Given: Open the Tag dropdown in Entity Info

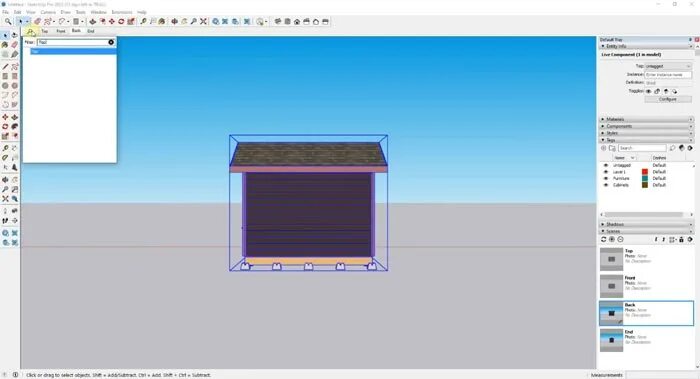Looking at the screenshot, I should coord(668,66).
